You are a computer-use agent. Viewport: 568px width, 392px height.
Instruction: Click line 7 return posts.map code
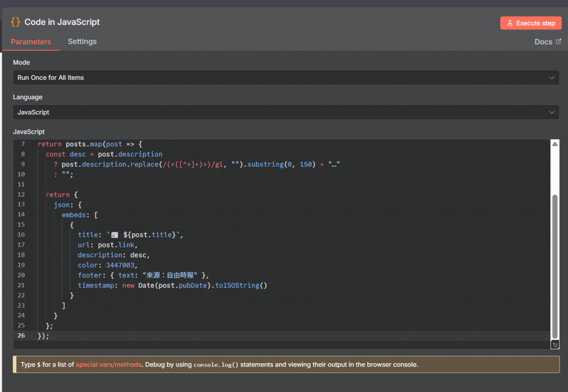pos(90,144)
